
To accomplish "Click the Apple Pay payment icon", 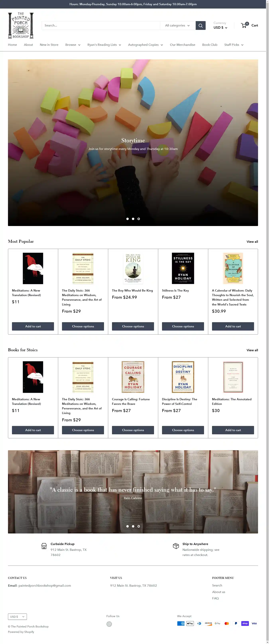I will [x=190, y=623].
